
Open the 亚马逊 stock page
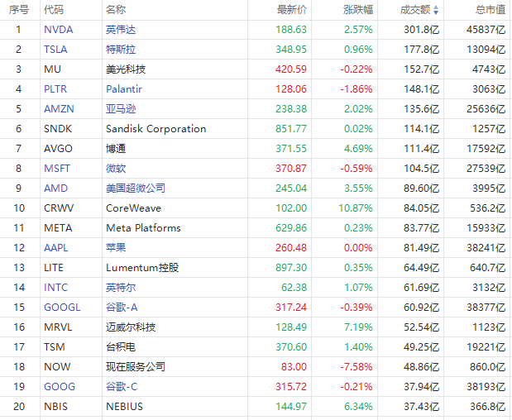click(x=121, y=108)
